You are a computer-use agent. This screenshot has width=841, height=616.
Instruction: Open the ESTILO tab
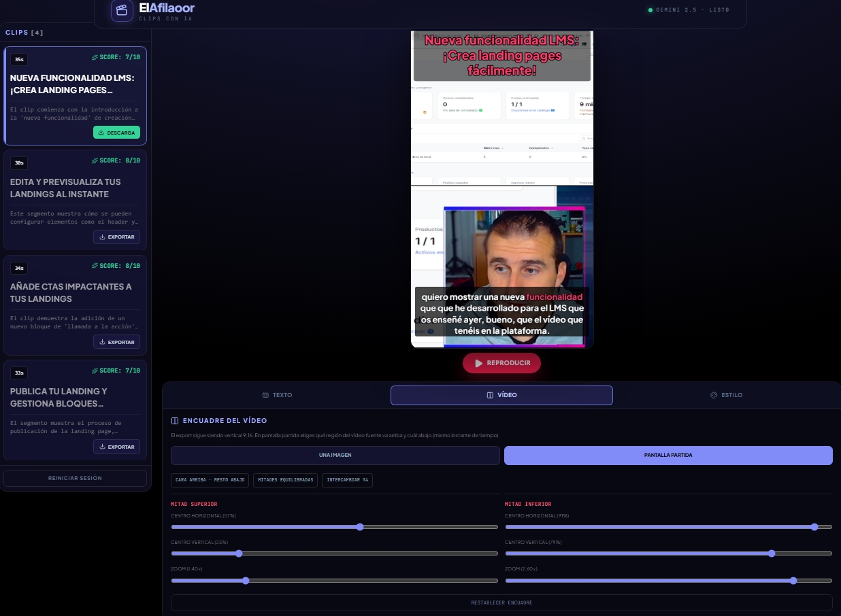(726, 395)
